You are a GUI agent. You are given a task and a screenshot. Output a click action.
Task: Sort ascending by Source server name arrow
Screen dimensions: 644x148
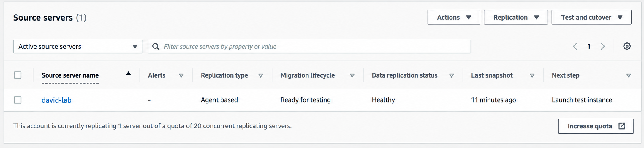click(128, 73)
